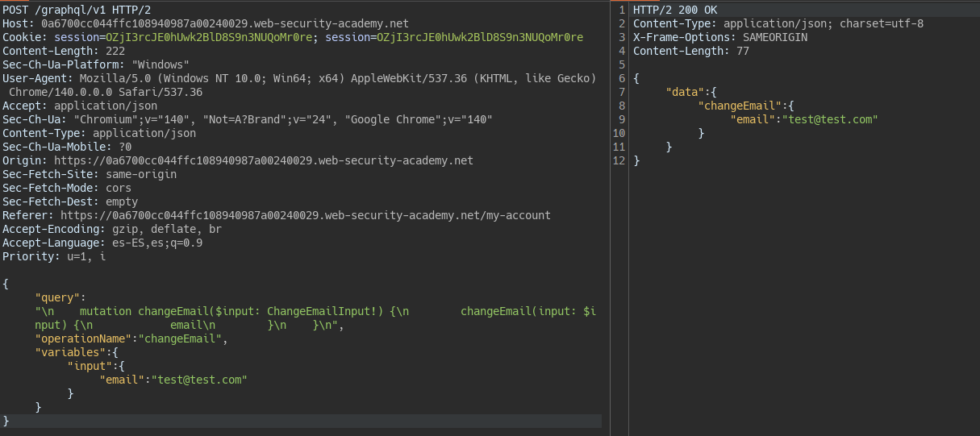Click line number 6 in response gutter
This screenshot has width=980, height=436.
point(619,78)
